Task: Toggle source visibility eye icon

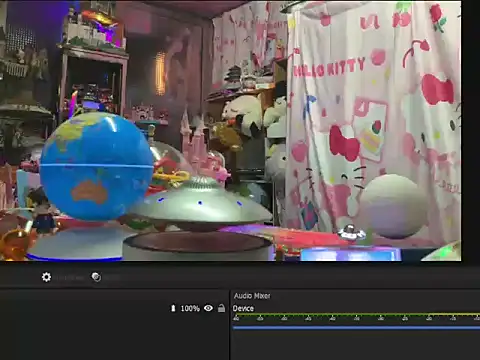Action: pos(209,308)
